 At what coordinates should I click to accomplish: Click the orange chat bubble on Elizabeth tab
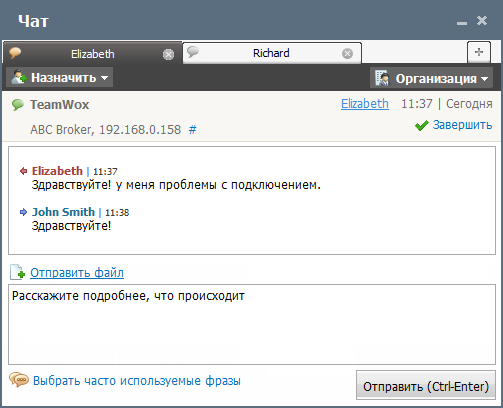(15, 53)
